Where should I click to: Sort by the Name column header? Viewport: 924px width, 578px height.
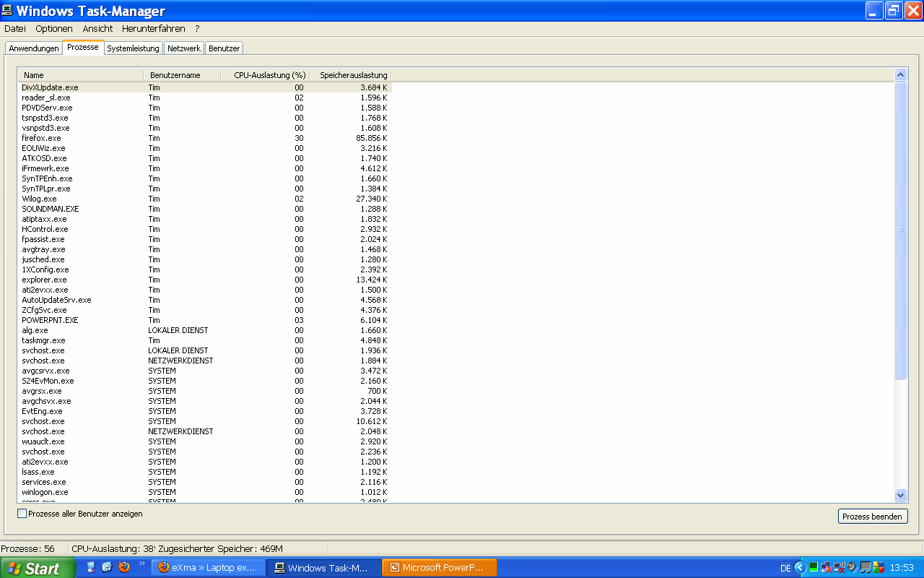[81, 75]
